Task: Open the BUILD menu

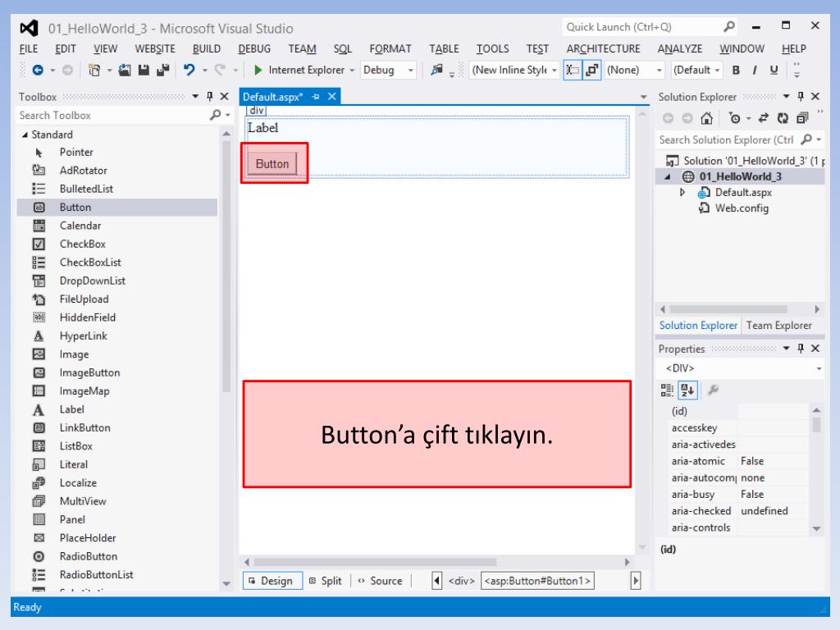Action: click(x=206, y=48)
